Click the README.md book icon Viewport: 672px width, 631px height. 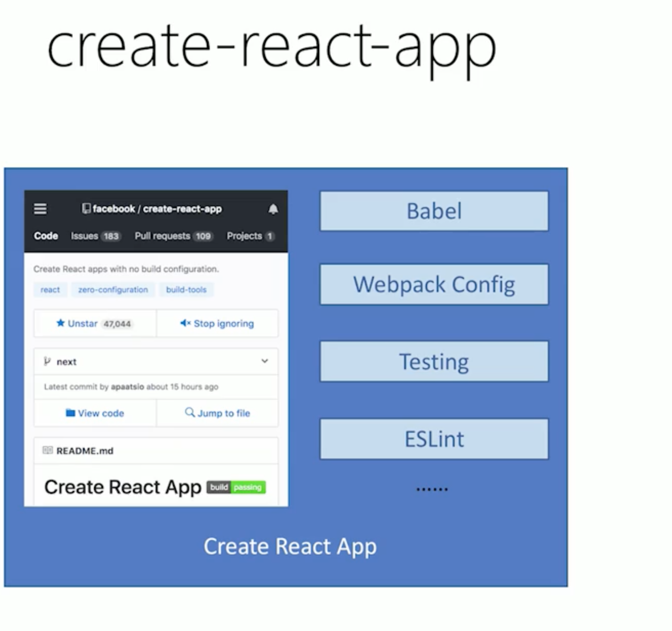click(x=47, y=450)
